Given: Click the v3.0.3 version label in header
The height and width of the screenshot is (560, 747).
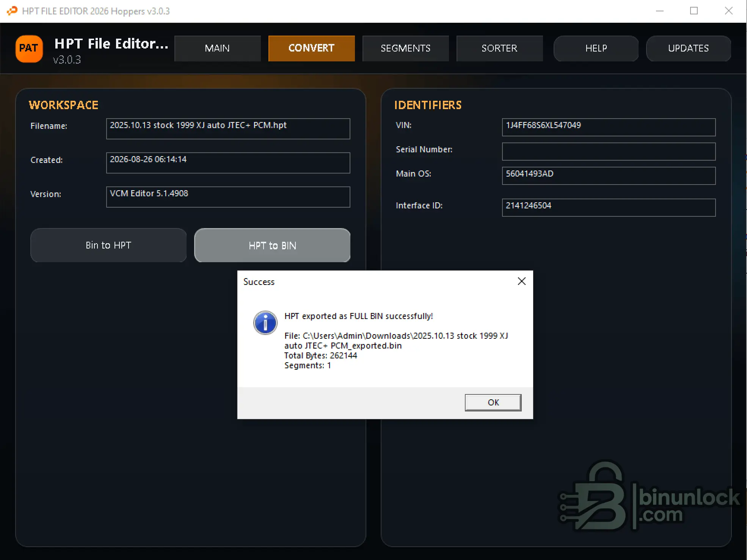Looking at the screenshot, I should pyautogui.click(x=67, y=60).
